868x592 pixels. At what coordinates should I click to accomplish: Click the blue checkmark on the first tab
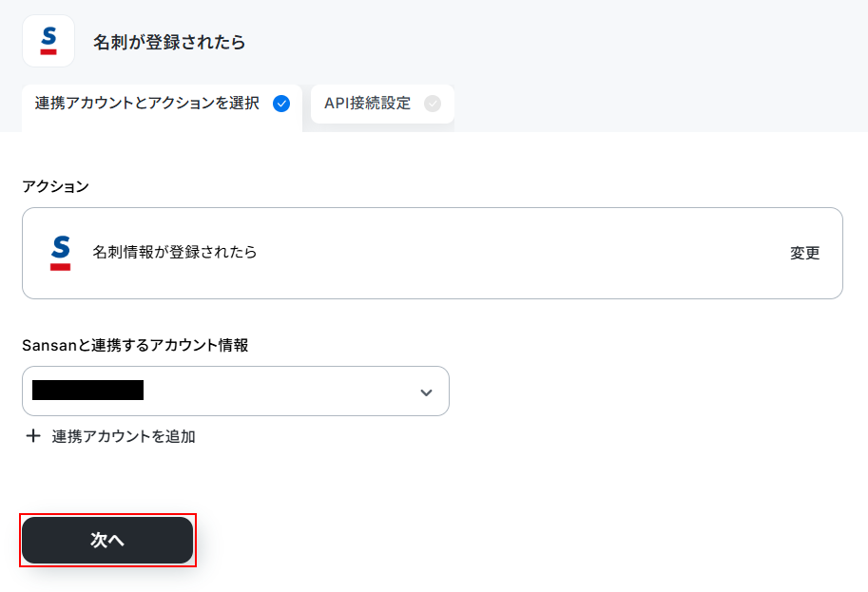pyautogui.click(x=281, y=104)
